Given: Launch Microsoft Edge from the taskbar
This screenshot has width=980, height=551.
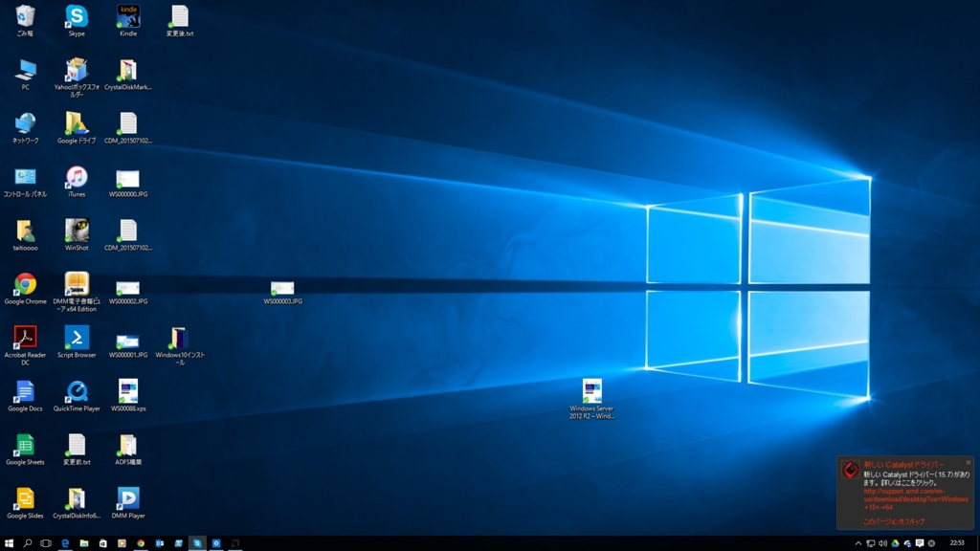Looking at the screenshot, I should click(65, 543).
